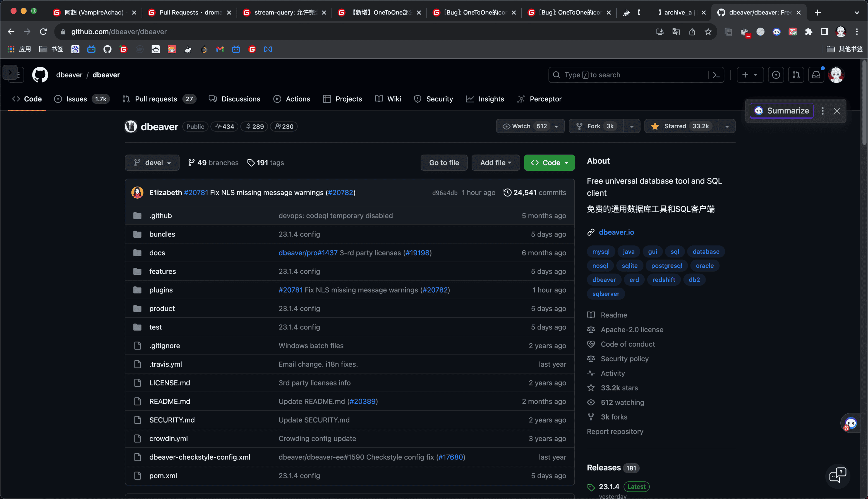Toggle the browser side panel
Viewport: 868px width, 499px height.
pos(825,32)
